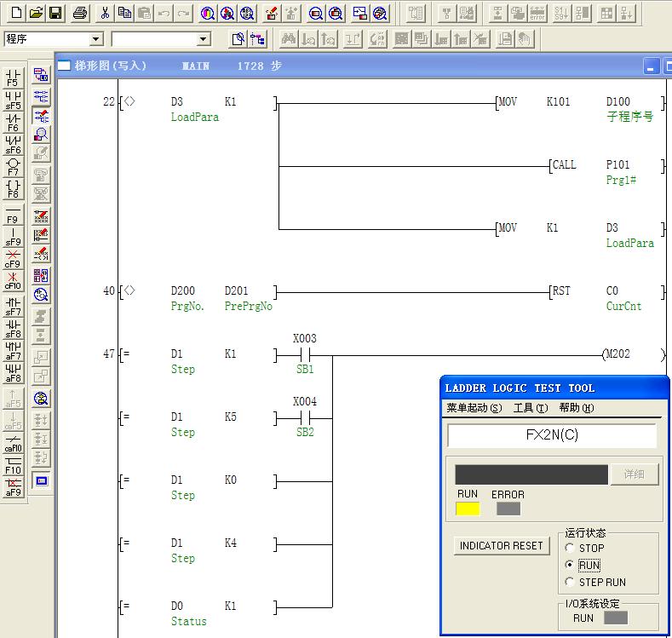
Task: Insert parallel closed contact sF6
Action: [x=14, y=145]
